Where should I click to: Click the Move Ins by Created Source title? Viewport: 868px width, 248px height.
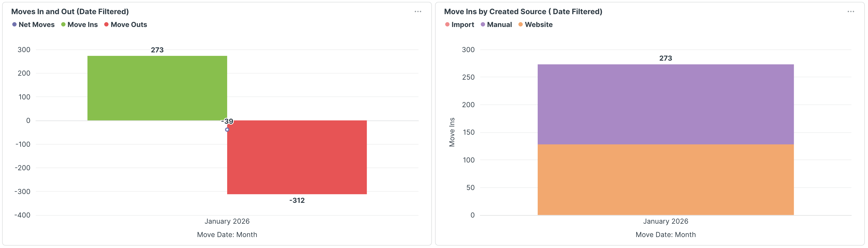pyautogui.click(x=523, y=11)
